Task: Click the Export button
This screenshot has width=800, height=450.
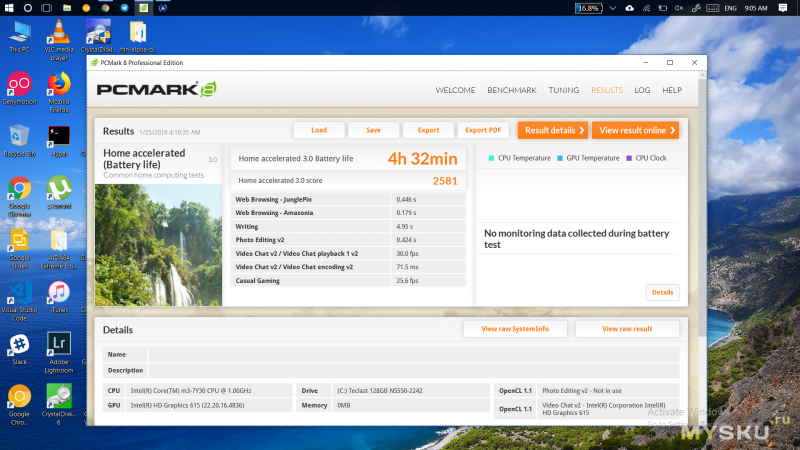Action: pos(428,130)
